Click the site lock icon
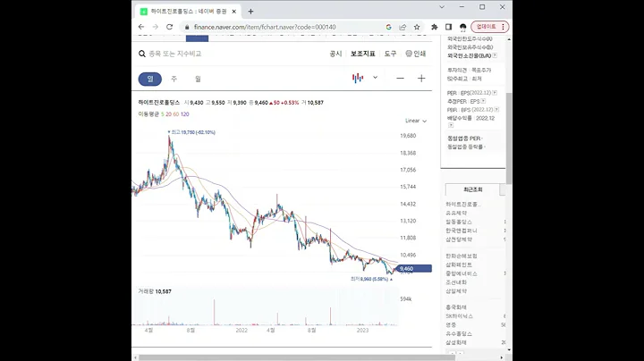Screen dimensions: 644x361 pyautogui.click(x=187, y=27)
